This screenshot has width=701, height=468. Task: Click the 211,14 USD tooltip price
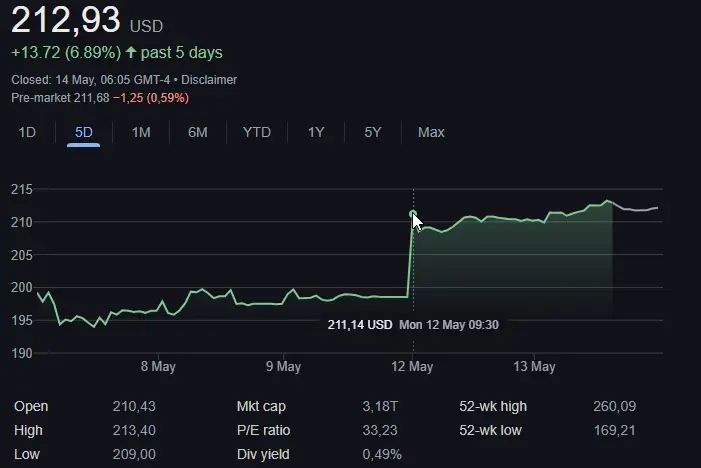pos(360,325)
